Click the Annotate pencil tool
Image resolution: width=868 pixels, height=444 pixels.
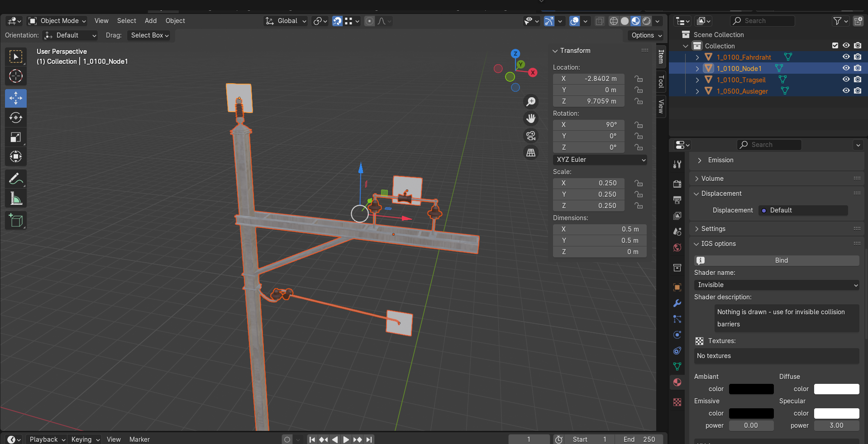pos(16,179)
